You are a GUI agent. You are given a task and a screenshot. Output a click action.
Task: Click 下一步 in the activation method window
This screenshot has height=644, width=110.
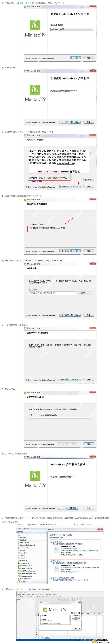pyautogui.click(x=75, y=251)
